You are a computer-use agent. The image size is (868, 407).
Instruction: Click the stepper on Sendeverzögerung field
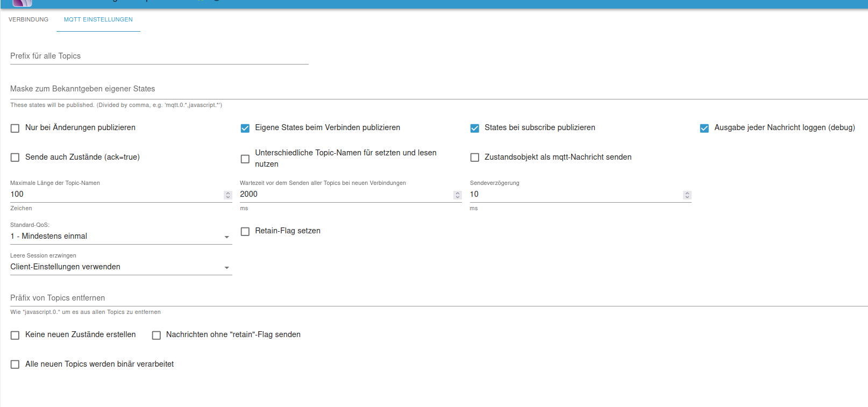pos(687,195)
